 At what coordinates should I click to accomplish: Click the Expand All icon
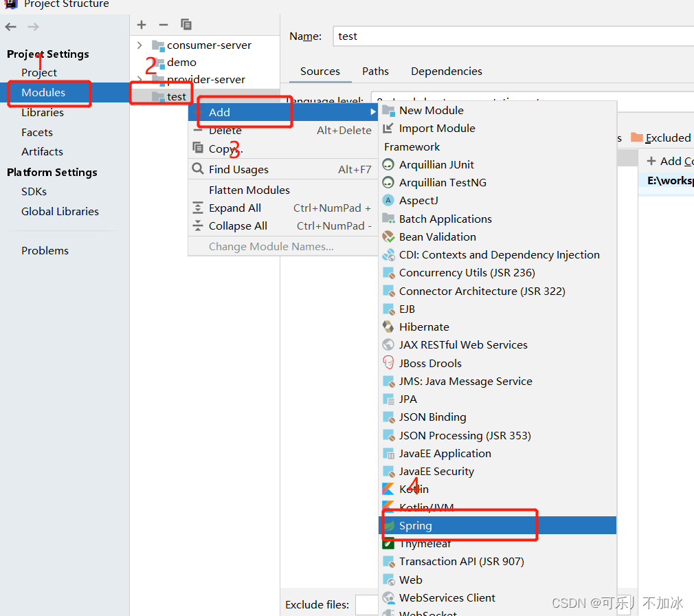pyautogui.click(x=198, y=208)
